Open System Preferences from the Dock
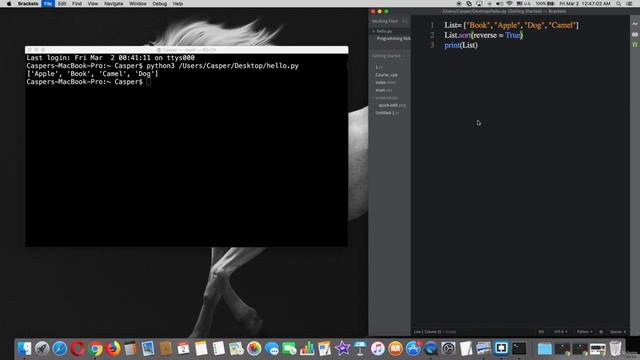This screenshot has height=360, width=640. (x=448, y=349)
